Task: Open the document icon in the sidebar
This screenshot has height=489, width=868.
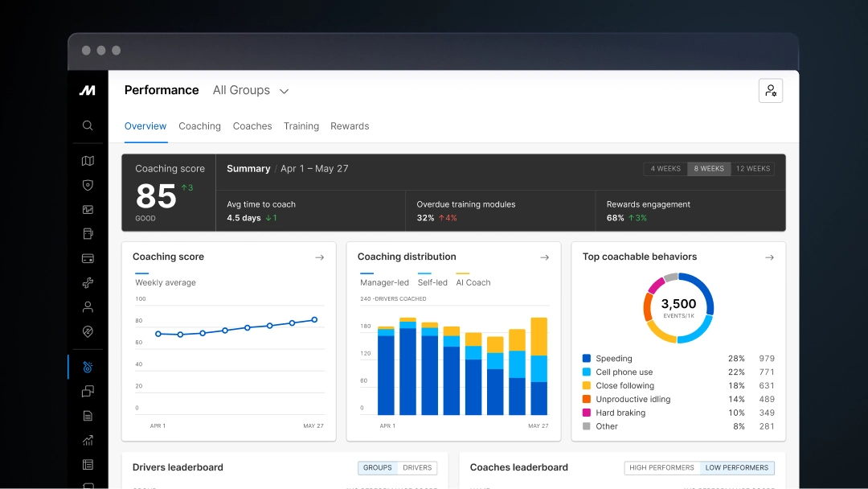Action: (88, 415)
